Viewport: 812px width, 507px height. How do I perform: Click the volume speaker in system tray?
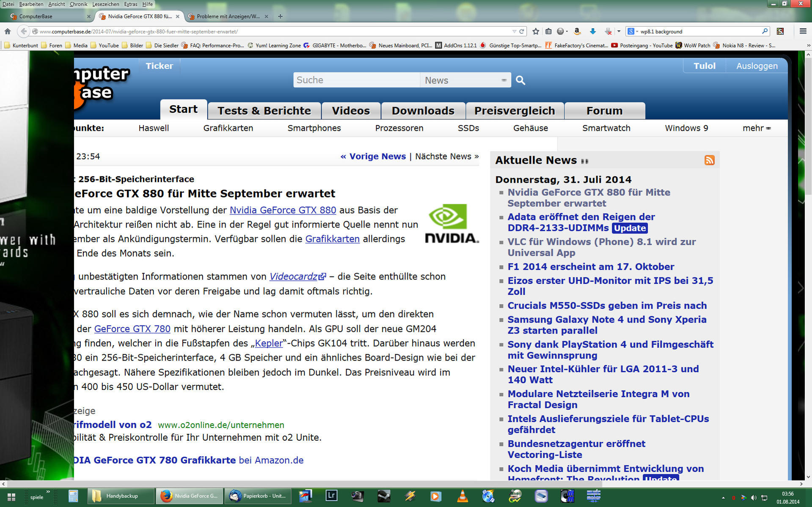(x=754, y=498)
